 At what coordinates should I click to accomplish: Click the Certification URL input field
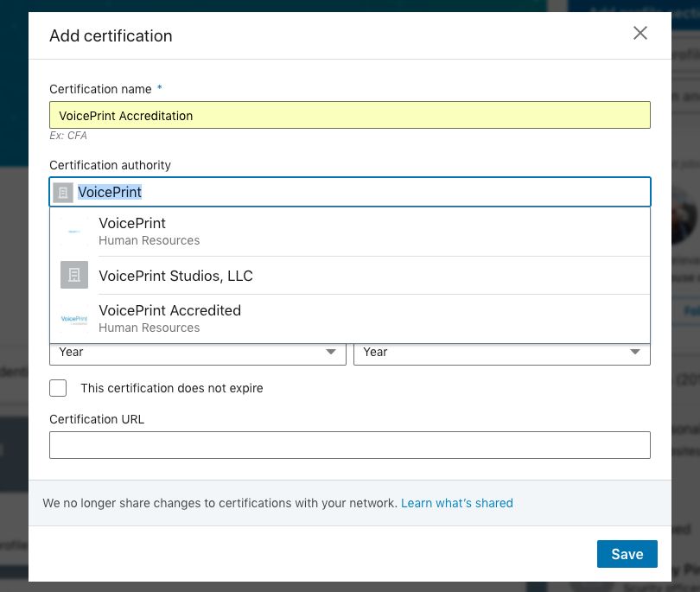coord(349,445)
